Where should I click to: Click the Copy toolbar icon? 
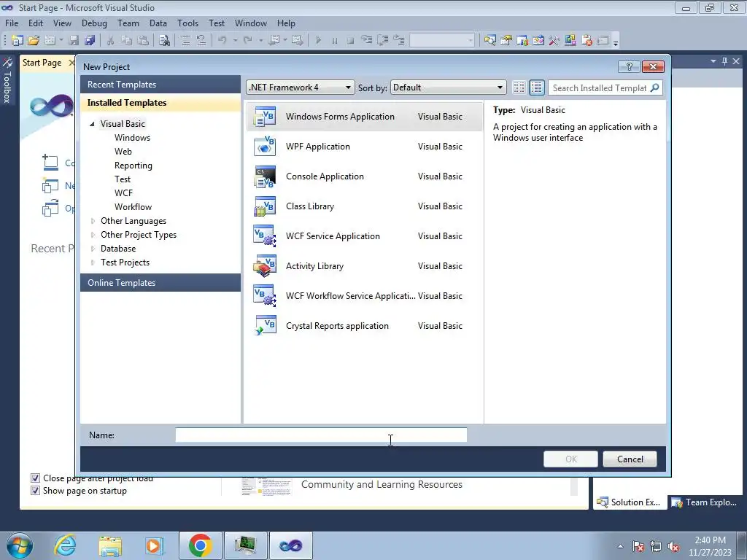point(126,41)
